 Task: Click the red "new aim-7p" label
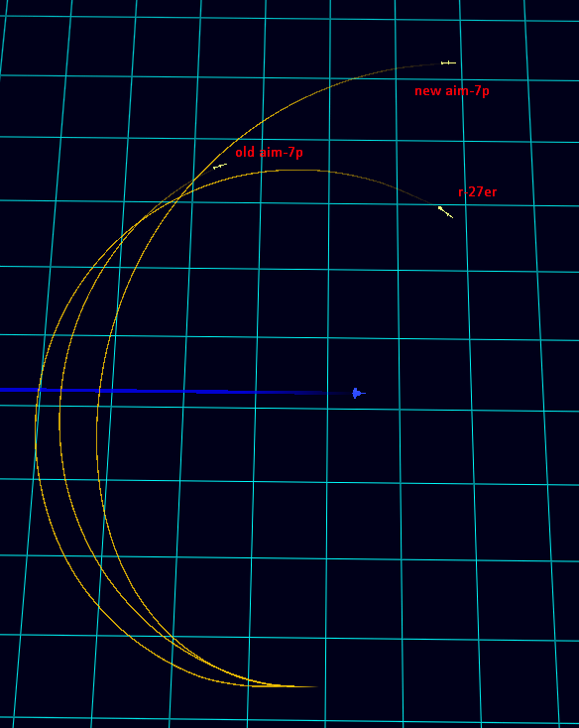coord(452,91)
